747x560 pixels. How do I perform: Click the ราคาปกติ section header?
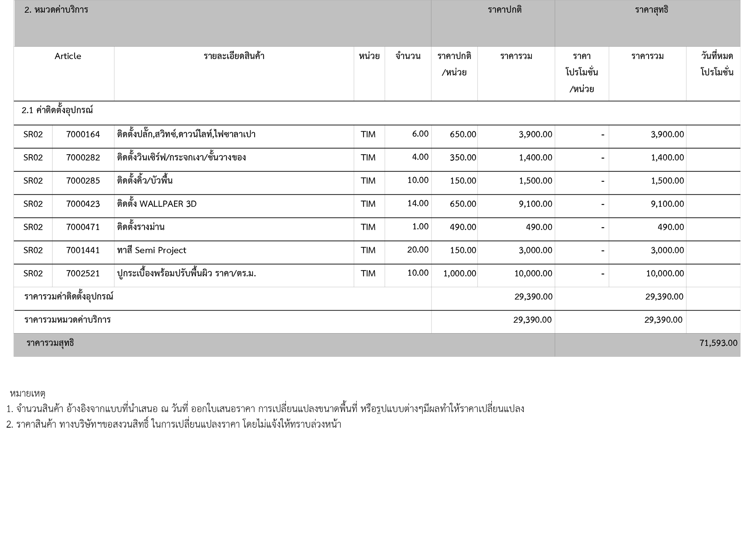point(504,10)
